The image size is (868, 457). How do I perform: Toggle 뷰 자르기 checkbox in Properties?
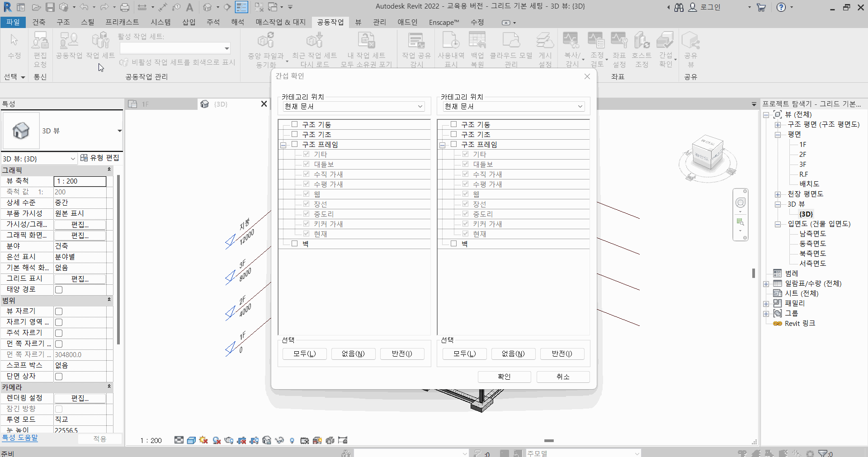pos(59,311)
